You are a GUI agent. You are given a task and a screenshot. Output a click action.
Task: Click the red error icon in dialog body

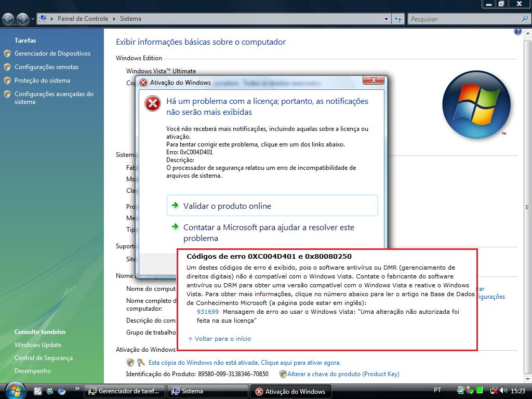(x=153, y=103)
